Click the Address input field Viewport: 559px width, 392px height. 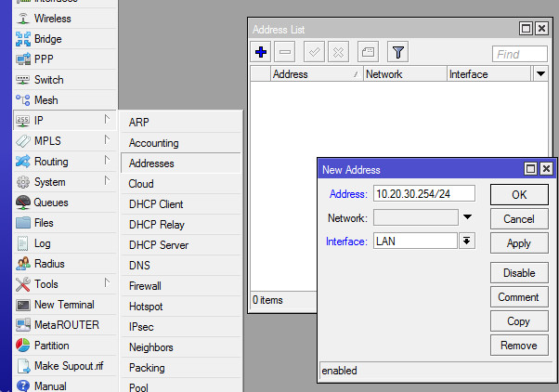pos(423,193)
